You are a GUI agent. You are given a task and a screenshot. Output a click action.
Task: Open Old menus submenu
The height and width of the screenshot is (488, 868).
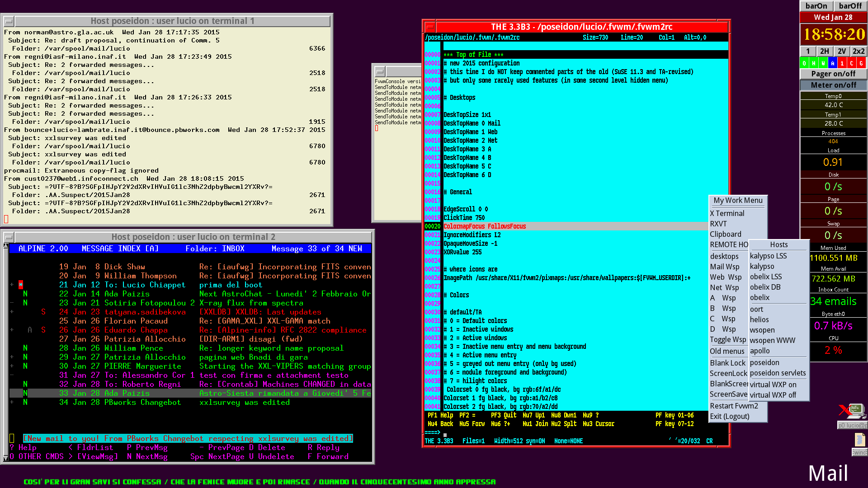(x=729, y=351)
